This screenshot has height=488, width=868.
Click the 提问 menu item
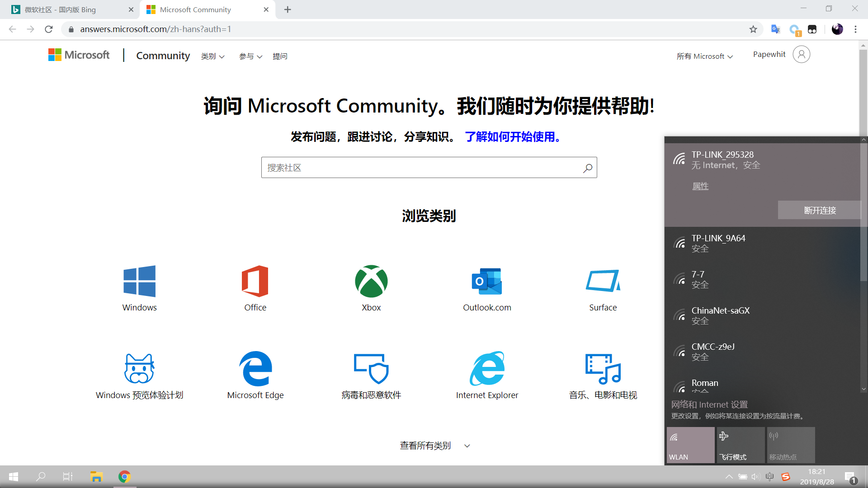point(280,56)
